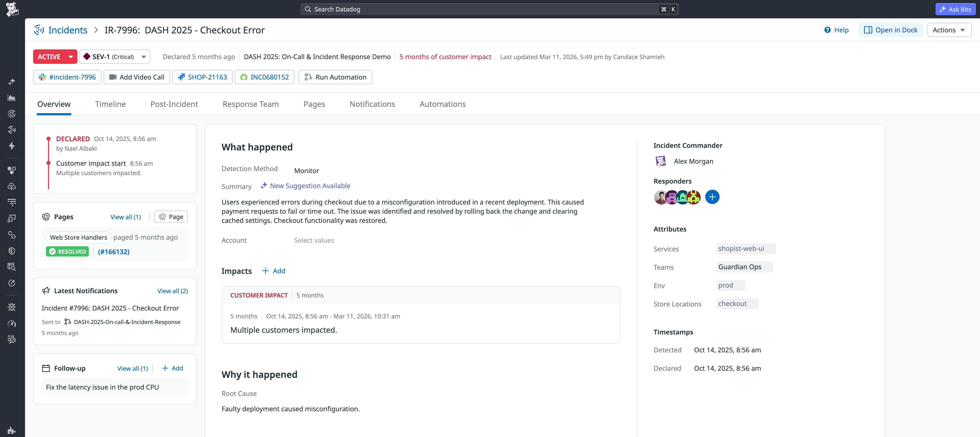Select the Monitors target icon in the sidebar
The height and width of the screenshot is (437, 980).
click(12, 114)
